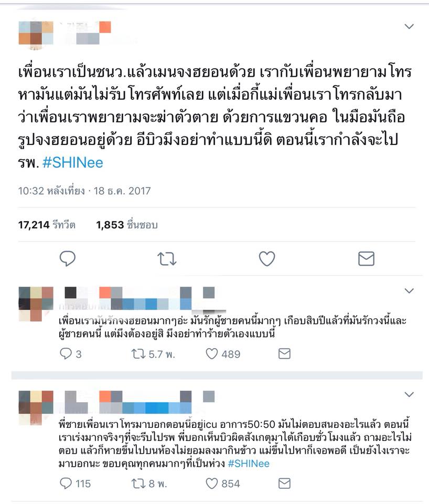Screen dimensions: 429x504
Task: View the 1,853 likes list
Action: click(127, 225)
